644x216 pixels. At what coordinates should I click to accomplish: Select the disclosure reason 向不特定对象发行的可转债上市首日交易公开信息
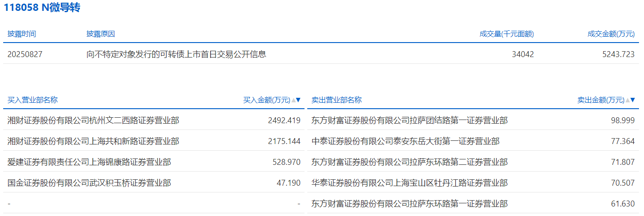[x=176, y=54]
